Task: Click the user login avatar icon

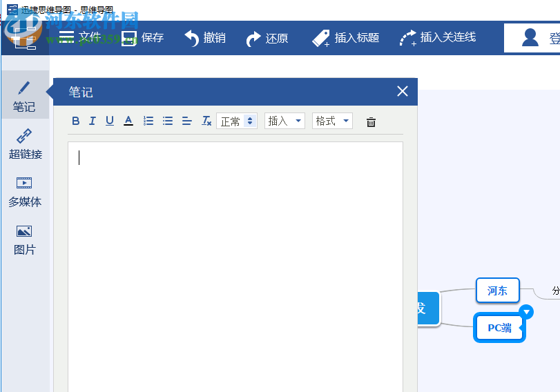Action: click(530, 37)
